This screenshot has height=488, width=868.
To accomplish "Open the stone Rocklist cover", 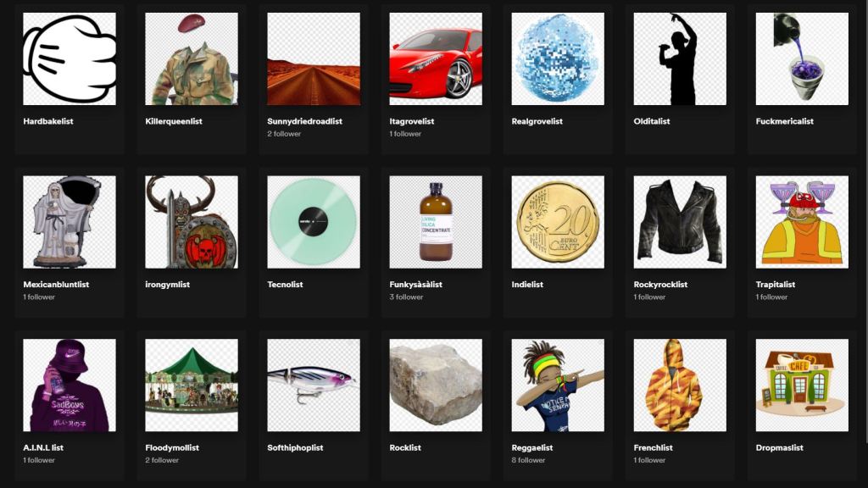I will point(436,385).
